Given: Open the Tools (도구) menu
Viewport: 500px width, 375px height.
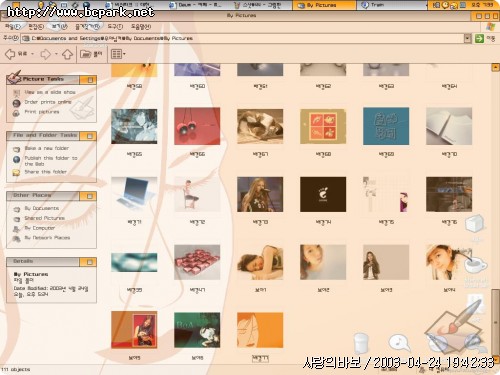Looking at the screenshot, I should click(115, 26).
